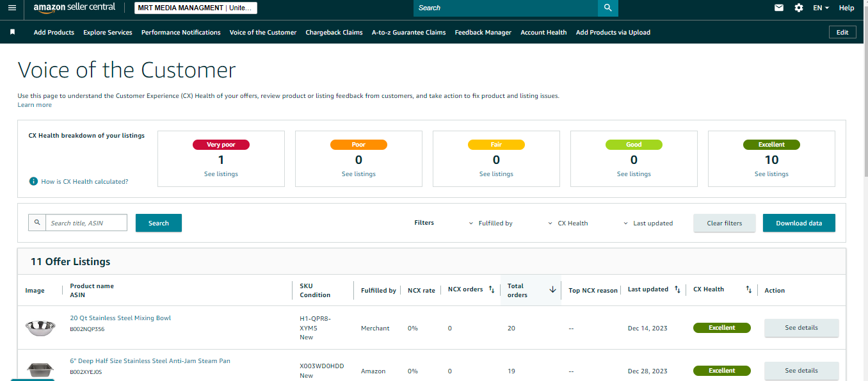Open 20 Qt Stainless Steel Mixing Bowl link
The image size is (868, 381).
click(120, 318)
